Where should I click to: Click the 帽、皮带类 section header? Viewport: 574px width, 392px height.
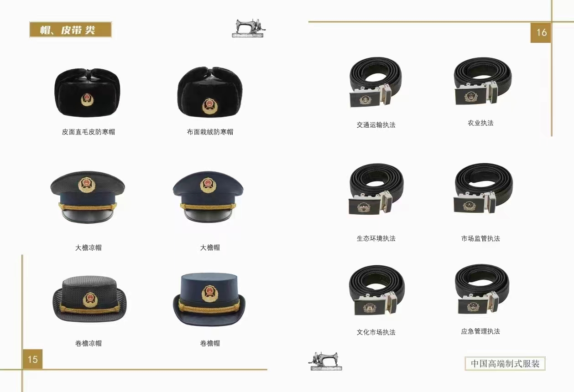pos(71,30)
